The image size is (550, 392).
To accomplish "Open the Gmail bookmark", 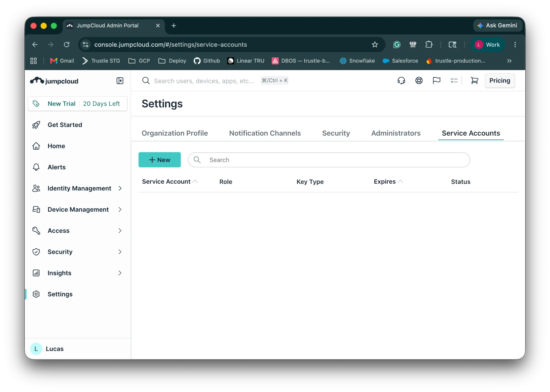I will coord(62,61).
